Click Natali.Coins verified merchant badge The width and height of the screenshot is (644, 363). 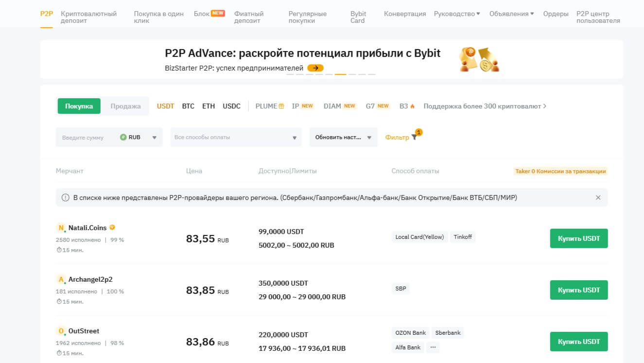point(112,227)
